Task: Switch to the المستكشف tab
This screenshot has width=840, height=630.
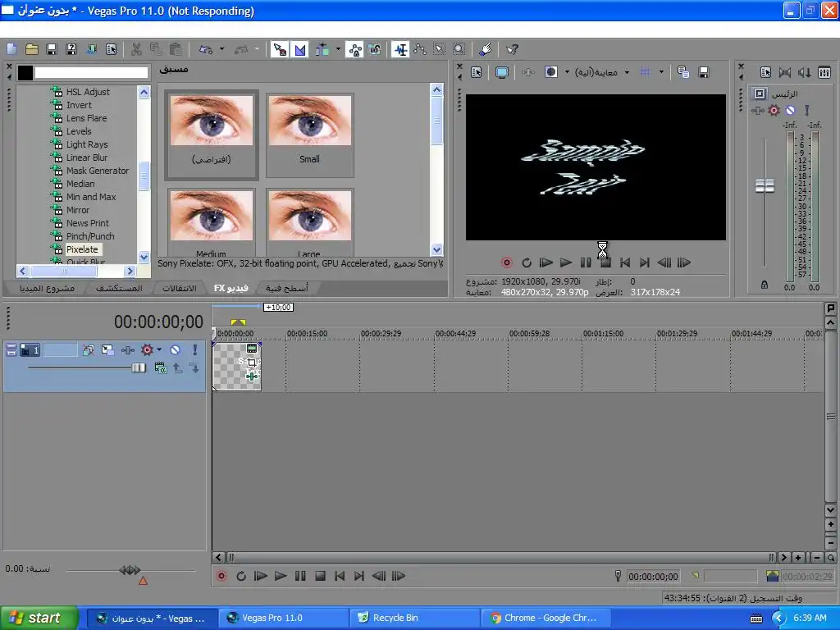Action: point(119,288)
